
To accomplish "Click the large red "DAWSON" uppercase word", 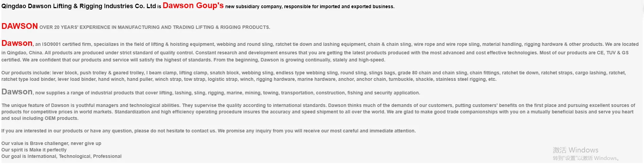I will click(20, 26).
